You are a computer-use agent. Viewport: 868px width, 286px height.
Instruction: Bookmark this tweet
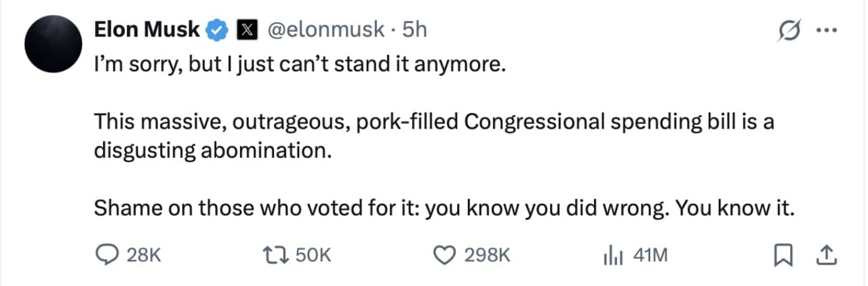(784, 255)
